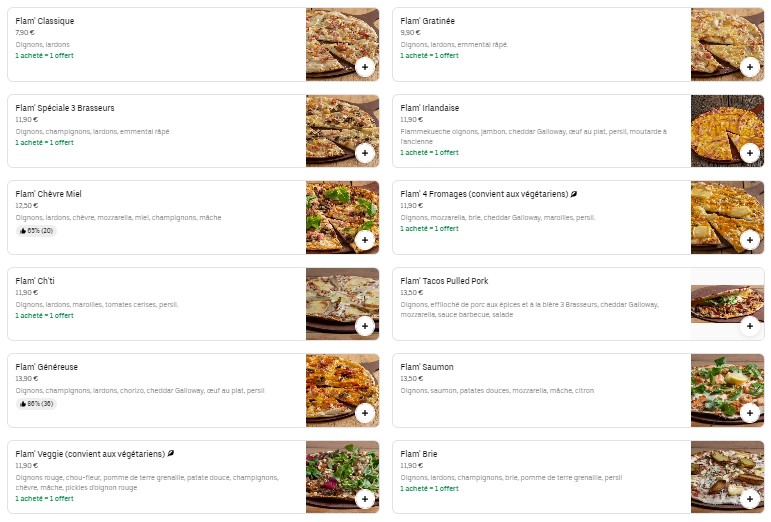Screen dimensions: 771x522
Task: Add Flam' Tacos Pulled Pork plus
Action: (x=749, y=326)
